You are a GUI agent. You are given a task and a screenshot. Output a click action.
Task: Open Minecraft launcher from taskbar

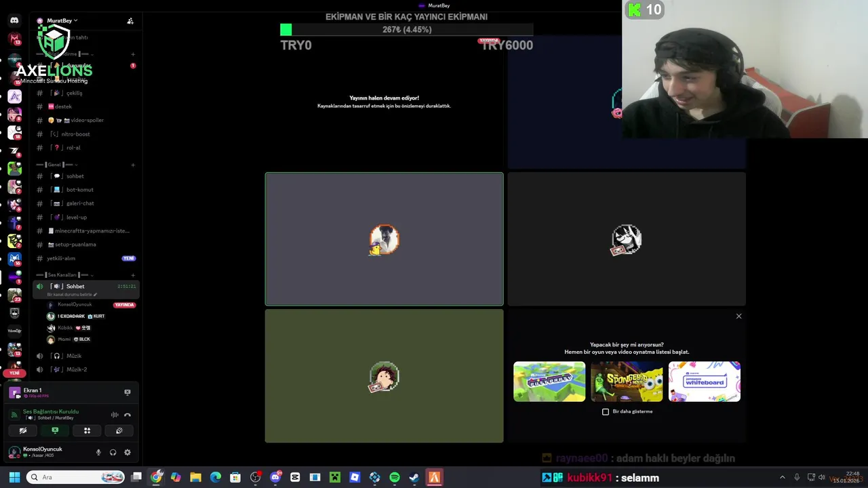pos(335,477)
